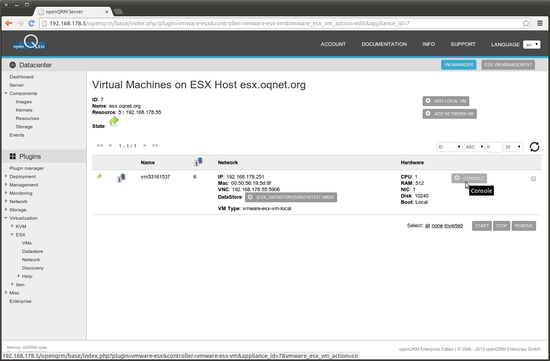Click the offset input field showing 0
This screenshot has height=361, width=550.
coord(494,147)
